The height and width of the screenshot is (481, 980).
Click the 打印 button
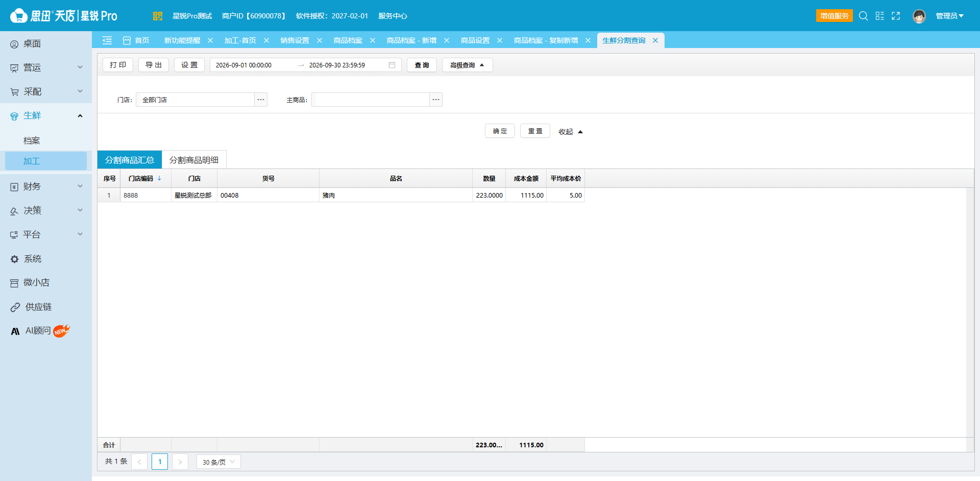(x=118, y=65)
